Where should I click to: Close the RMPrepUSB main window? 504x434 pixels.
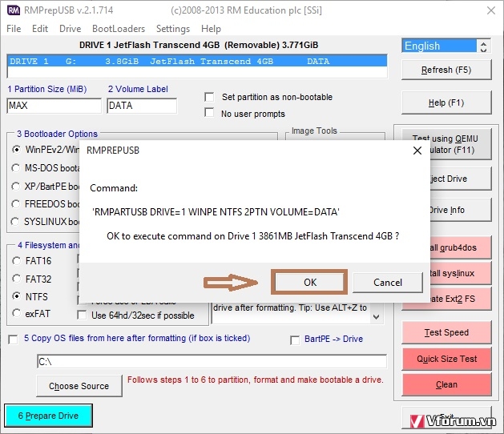(x=491, y=10)
